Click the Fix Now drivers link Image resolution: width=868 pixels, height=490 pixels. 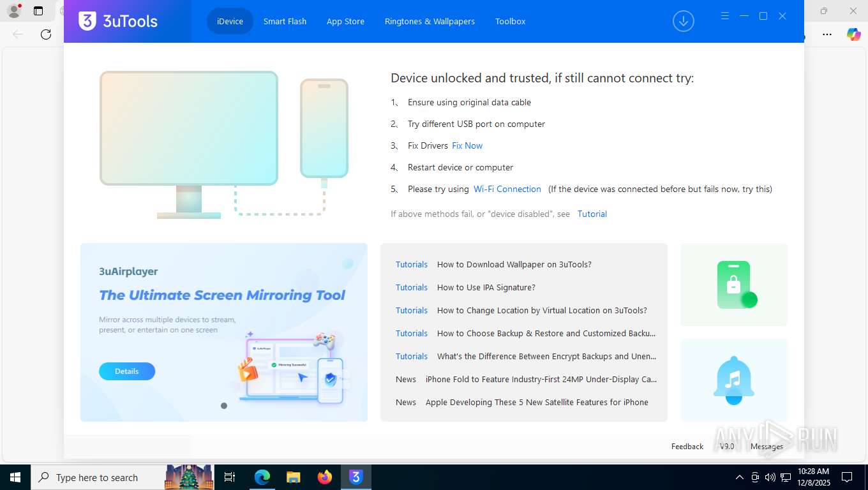[467, 145]
